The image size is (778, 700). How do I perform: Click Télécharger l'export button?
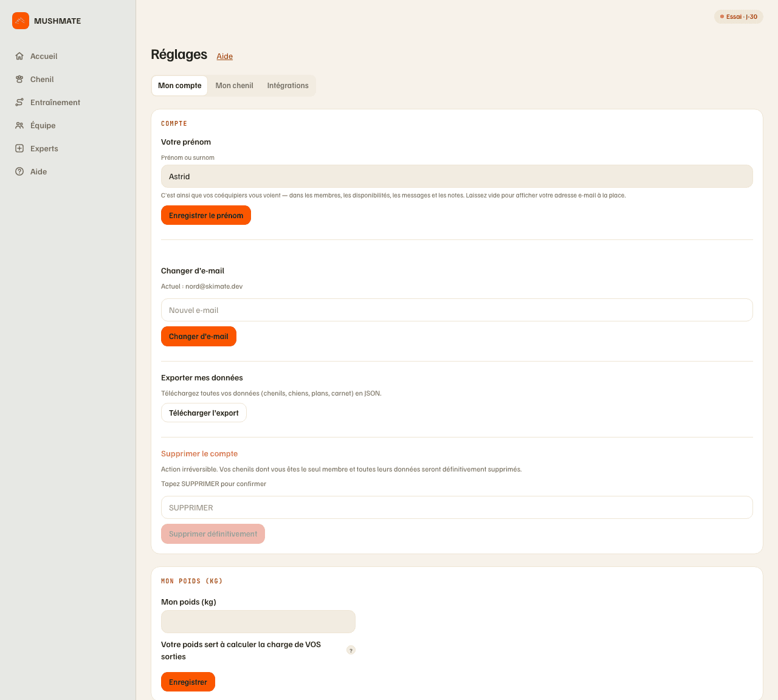[204, 413]
